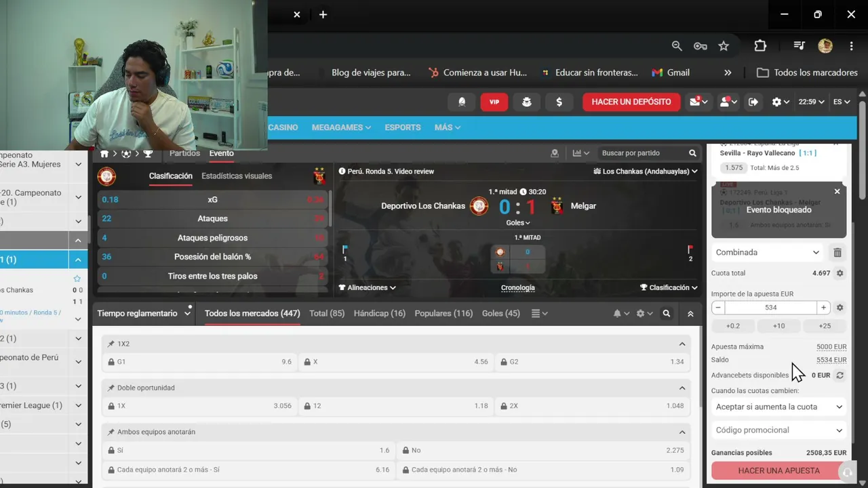
Task: Expand the Goles dropdown under the score
Action: pos(518,223)
